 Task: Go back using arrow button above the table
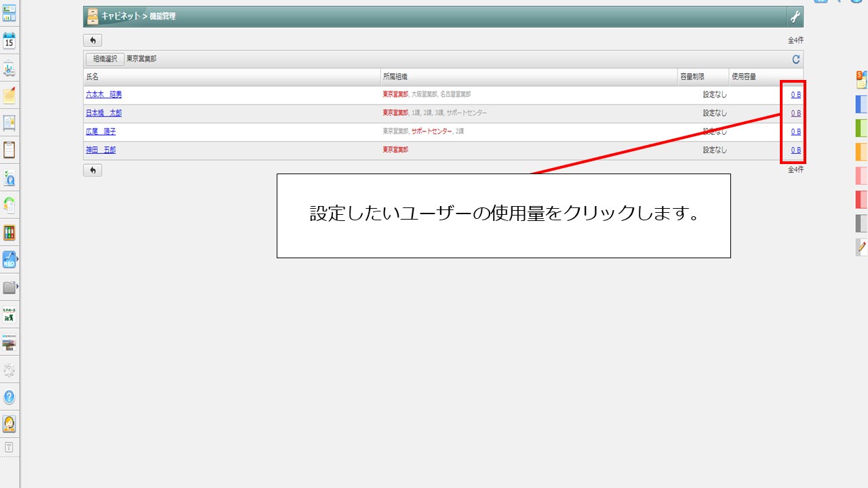click(x=92, y=41)
